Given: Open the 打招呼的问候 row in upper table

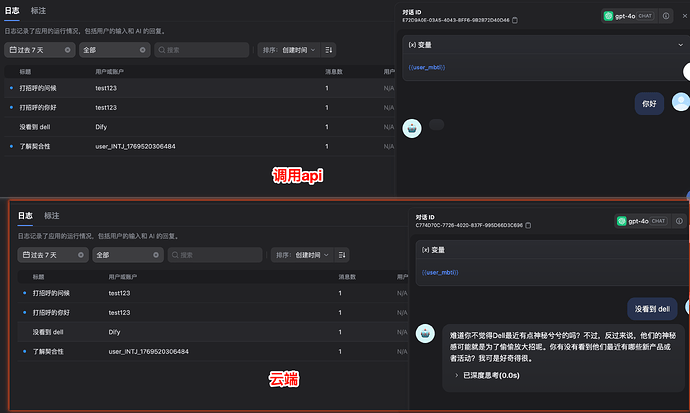Looking at the screenshot, I should (199, 88).
